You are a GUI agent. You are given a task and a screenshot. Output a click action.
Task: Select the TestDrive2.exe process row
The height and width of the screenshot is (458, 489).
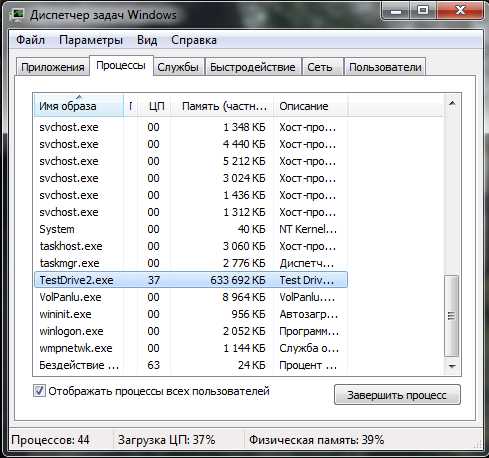pos(191,280)
